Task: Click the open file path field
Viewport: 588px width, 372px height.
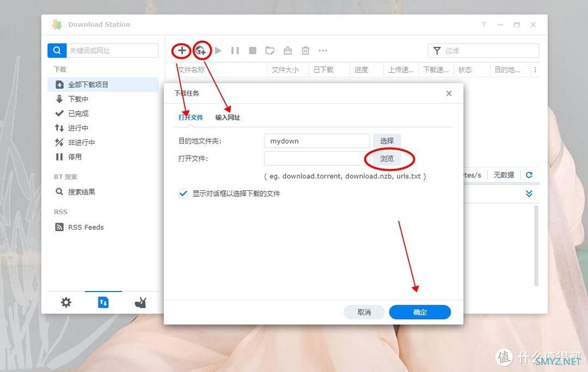Action: [317, 158]
